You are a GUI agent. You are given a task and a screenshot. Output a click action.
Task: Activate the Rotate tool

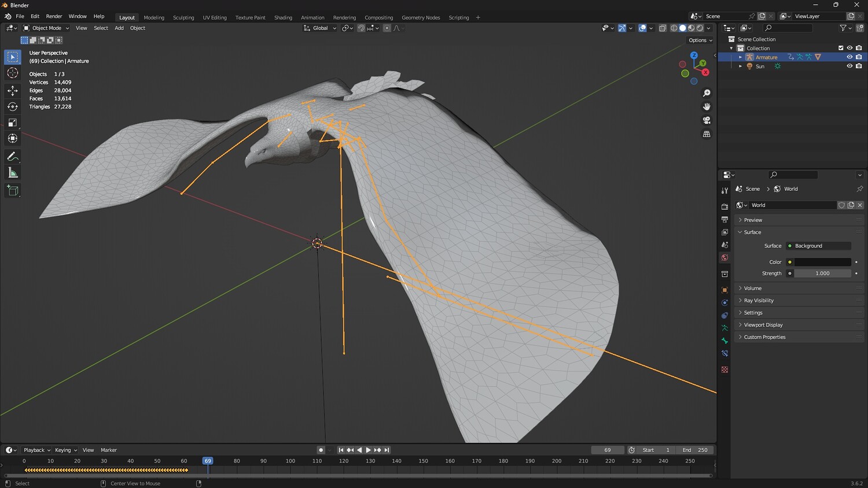[12, 106]
